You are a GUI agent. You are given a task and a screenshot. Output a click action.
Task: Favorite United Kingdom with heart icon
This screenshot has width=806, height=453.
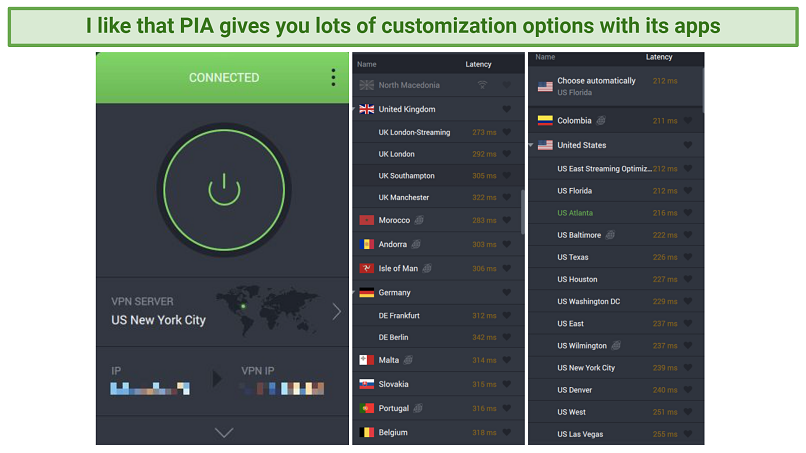coord(506,109)
